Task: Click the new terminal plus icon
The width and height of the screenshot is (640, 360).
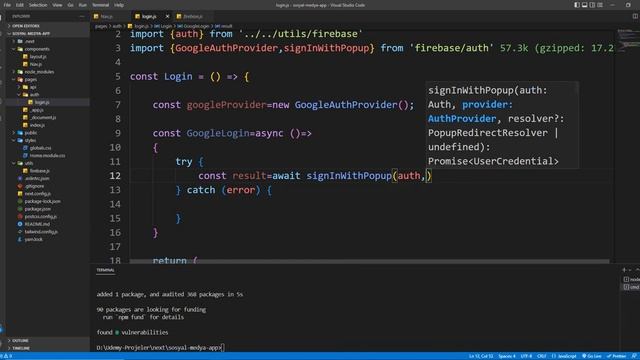Action: click(624, 270)
